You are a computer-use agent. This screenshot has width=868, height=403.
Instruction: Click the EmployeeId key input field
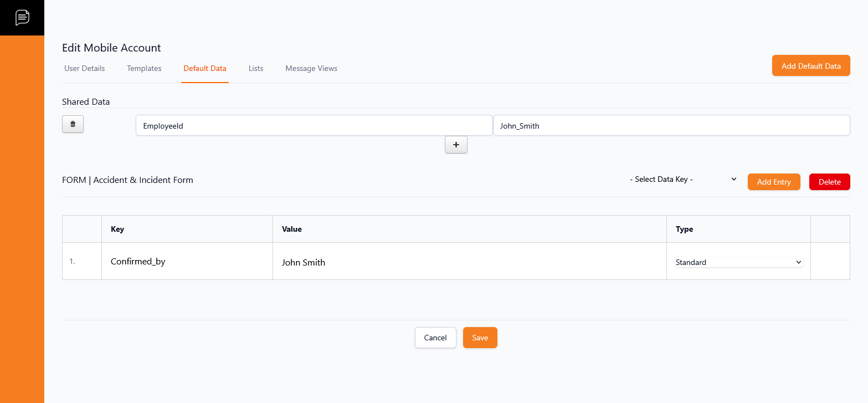pos(314,125)
